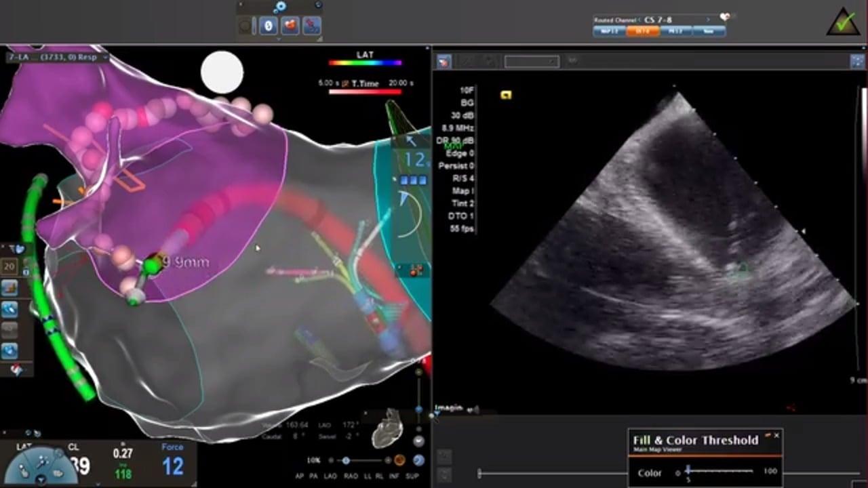Click the red heart toolbar button

(x=290, y=26)
